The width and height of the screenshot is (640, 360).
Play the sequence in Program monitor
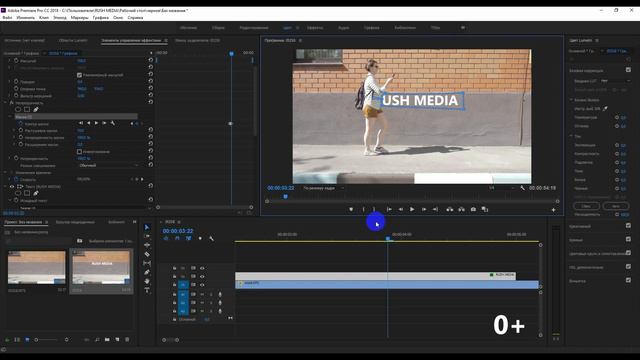click(x=412, y=209)
